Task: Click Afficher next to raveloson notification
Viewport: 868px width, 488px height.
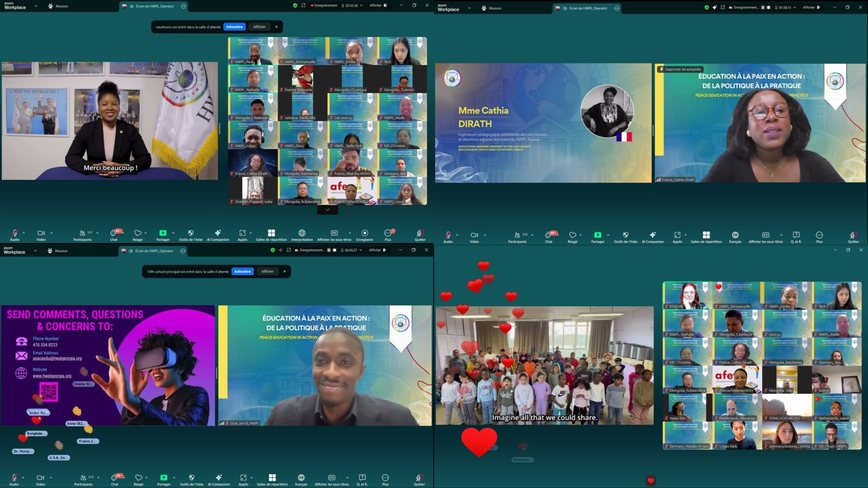Action: coord(259,27)
